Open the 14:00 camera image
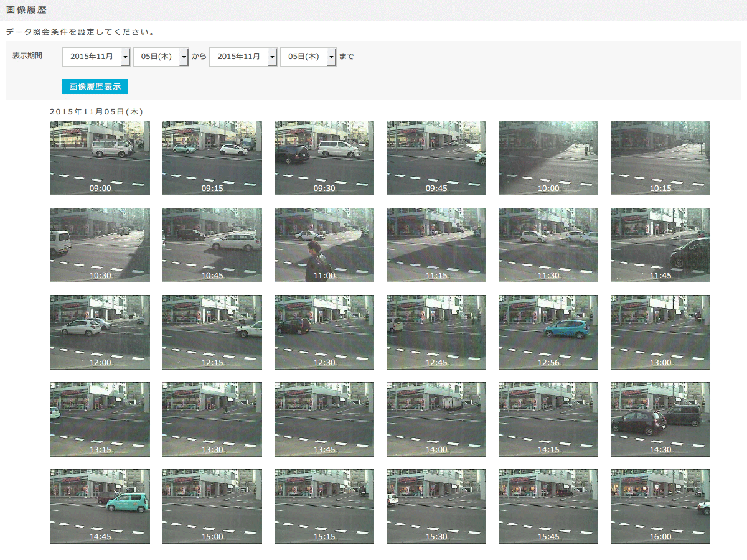747x560 pixels. point(436,419)
